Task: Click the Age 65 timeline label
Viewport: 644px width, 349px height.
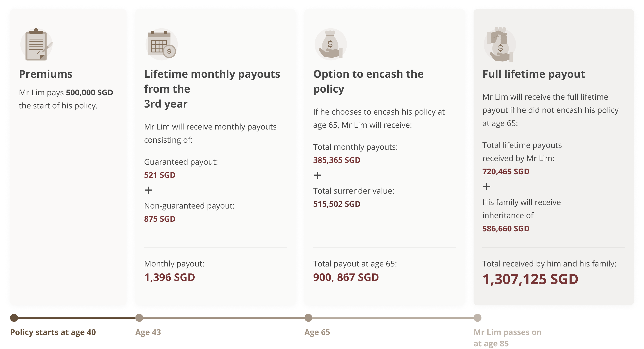Action: pyautogui.click(x=317, y=332)
